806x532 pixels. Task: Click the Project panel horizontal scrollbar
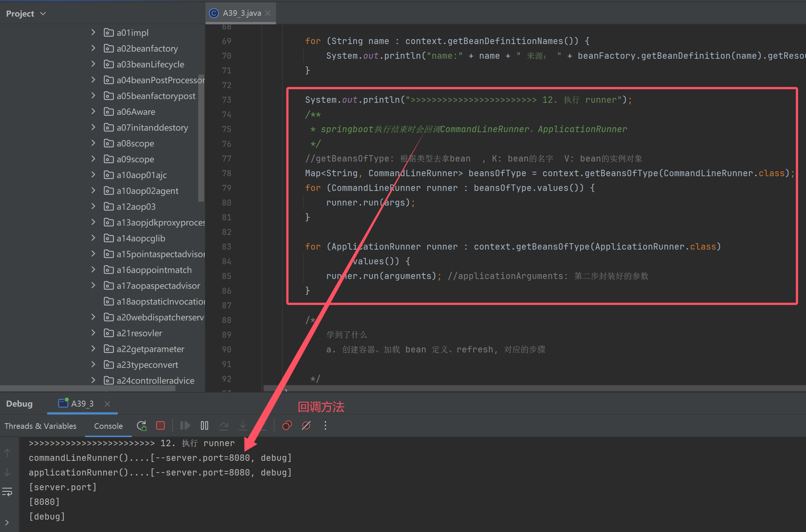(88, 388)
